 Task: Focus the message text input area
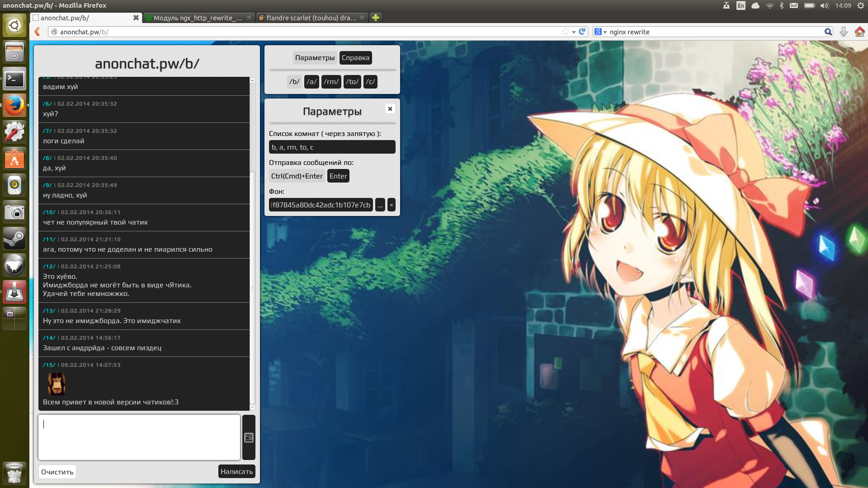(139, 437)
